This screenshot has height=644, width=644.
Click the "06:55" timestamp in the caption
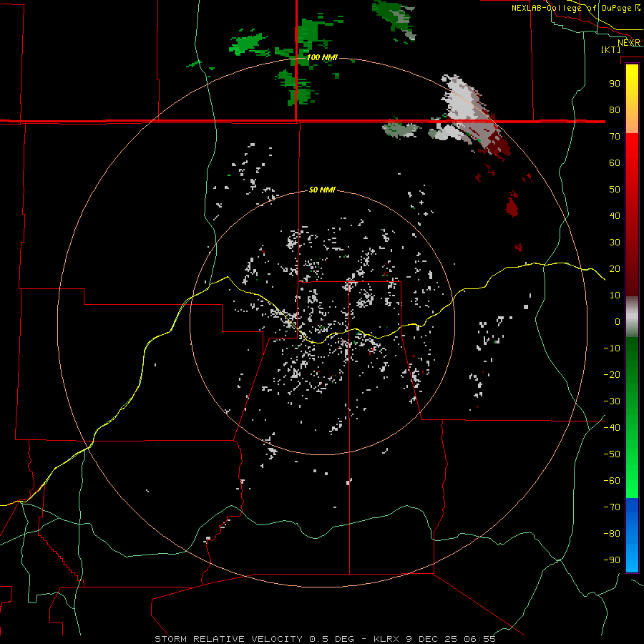point(479,639)
